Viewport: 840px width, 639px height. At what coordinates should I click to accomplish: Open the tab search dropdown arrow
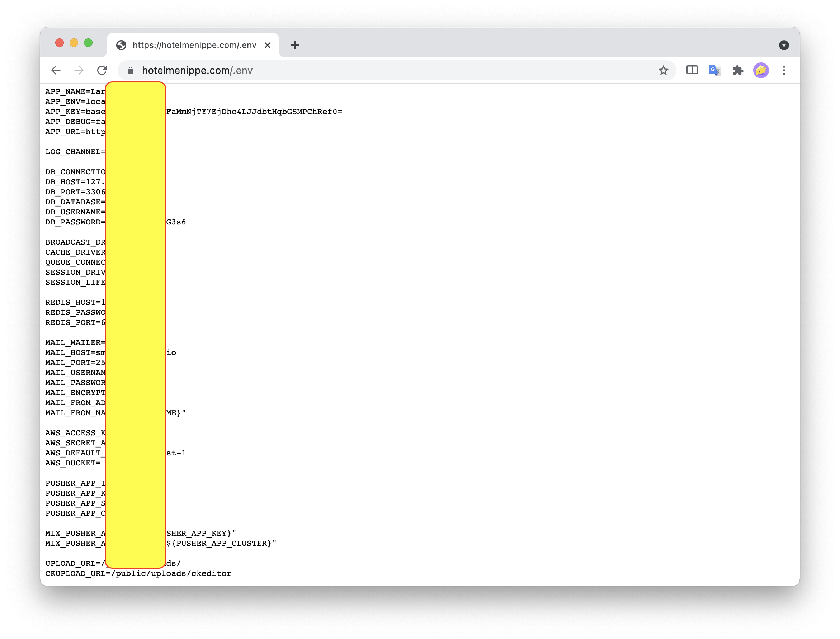(x=784, y=45)
